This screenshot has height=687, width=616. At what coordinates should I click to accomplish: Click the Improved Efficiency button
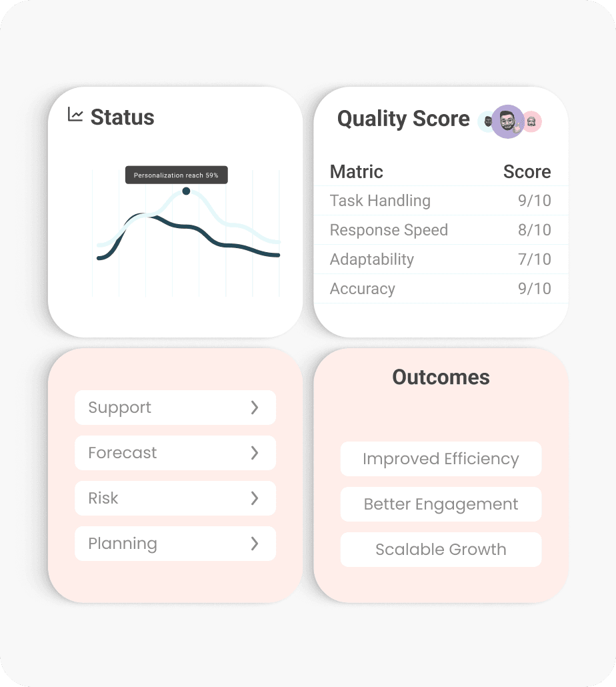(441, 459)
